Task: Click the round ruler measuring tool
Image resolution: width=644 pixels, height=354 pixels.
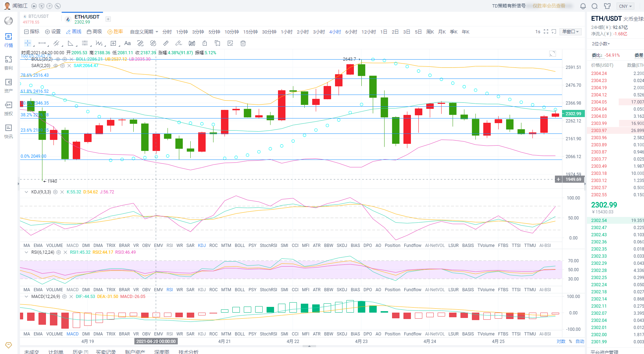Action: point(153,43)
